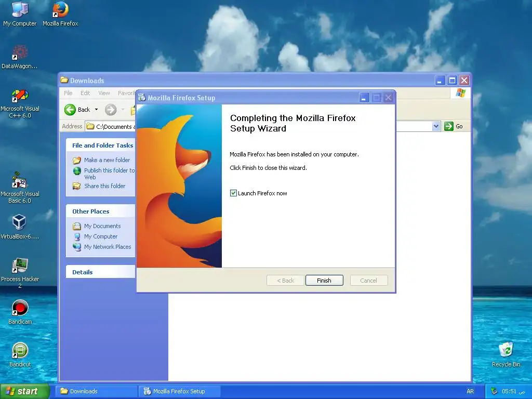This screenshot has height=399, width=532.
Task: Click the grey Forward arrow in Downloads
Action: (111, 110)
